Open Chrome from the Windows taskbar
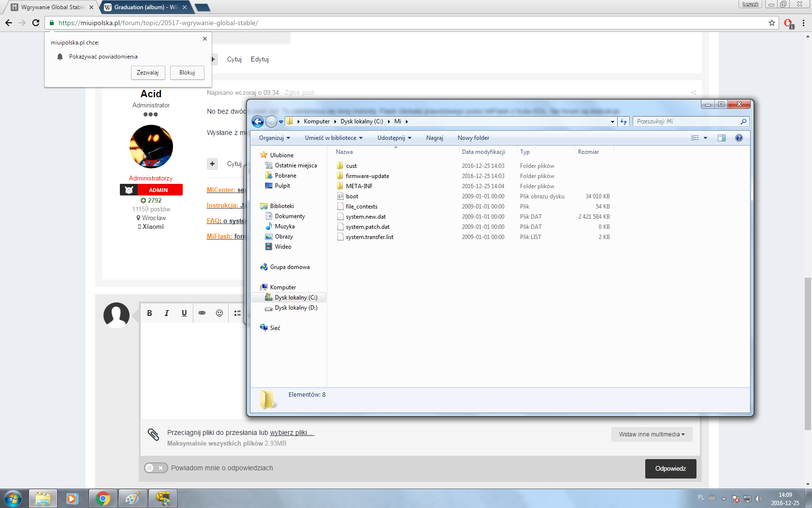This screenshot has height=508, width=812. [x=102, y=498]
